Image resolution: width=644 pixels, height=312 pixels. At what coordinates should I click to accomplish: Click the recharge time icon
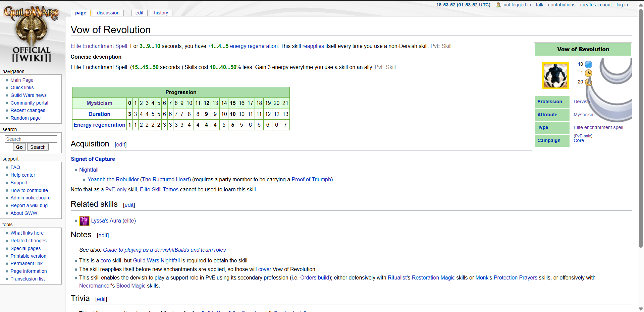588,82
